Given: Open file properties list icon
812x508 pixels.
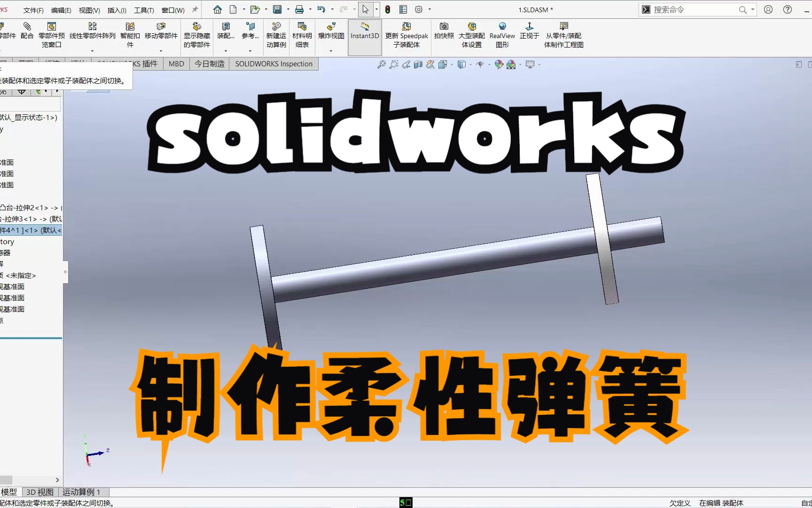Looking at the screenshot, I should (403, 9).
